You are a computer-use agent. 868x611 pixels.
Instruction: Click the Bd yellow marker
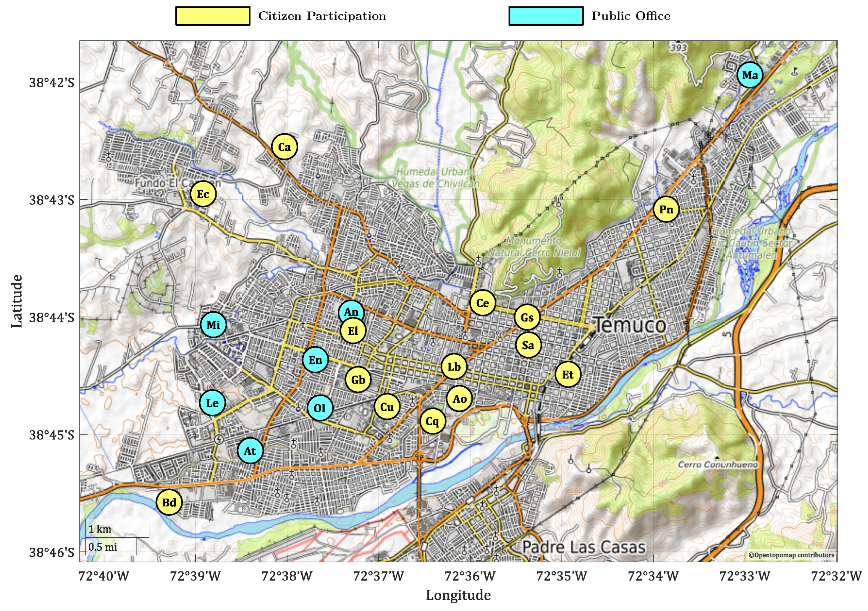tap(169, 502)
